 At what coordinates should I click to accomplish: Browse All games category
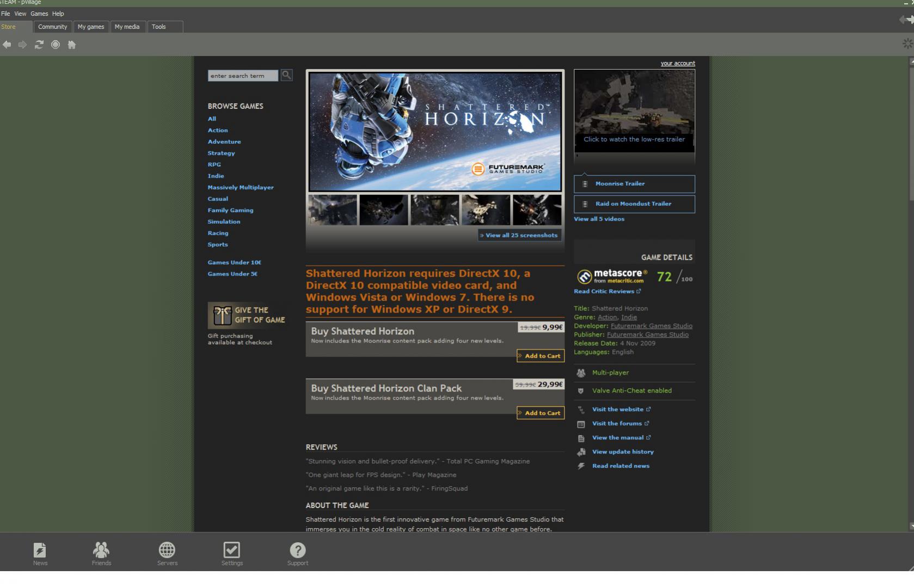(x=212, y=119)
